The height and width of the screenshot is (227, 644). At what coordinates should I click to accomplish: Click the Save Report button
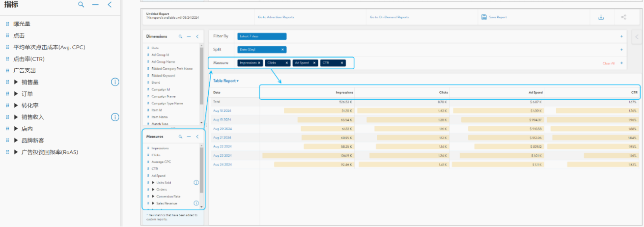point(494,17)
